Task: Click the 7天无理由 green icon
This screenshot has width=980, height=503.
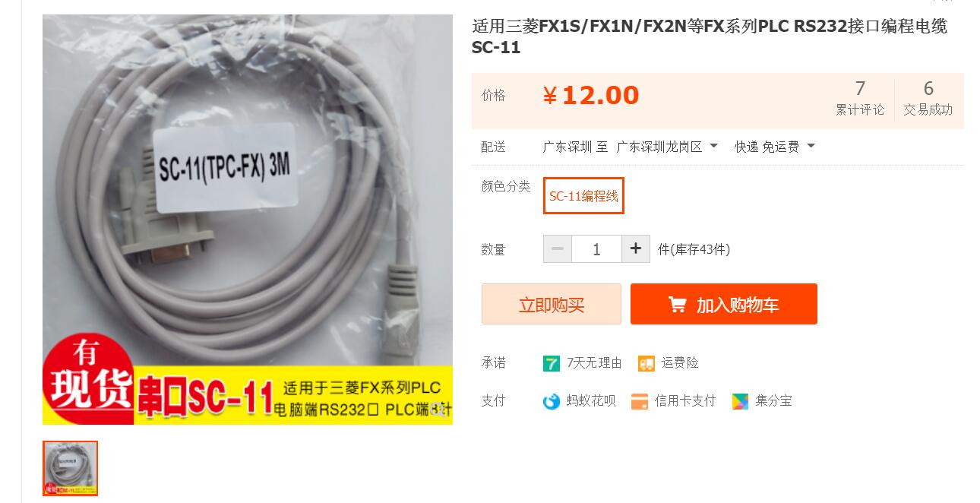Action: point(552,363)
